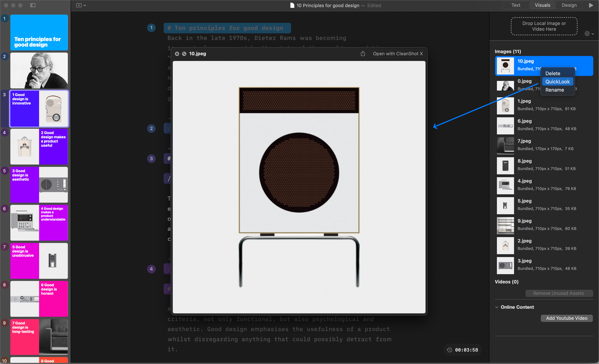Switch to the Visuals tab

tap(542, 5)
